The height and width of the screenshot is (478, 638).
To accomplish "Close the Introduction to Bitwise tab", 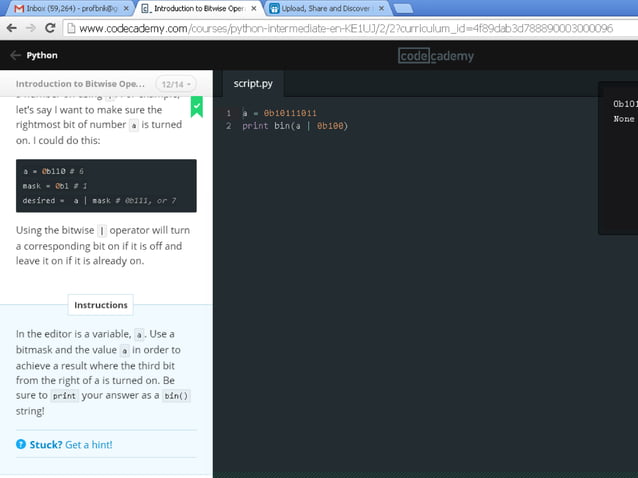I will (x=254, y=9).
